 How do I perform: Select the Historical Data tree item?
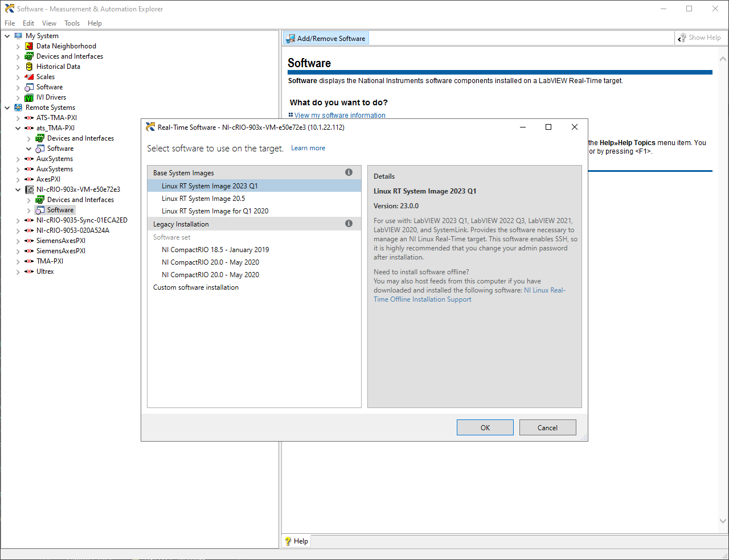58,67
